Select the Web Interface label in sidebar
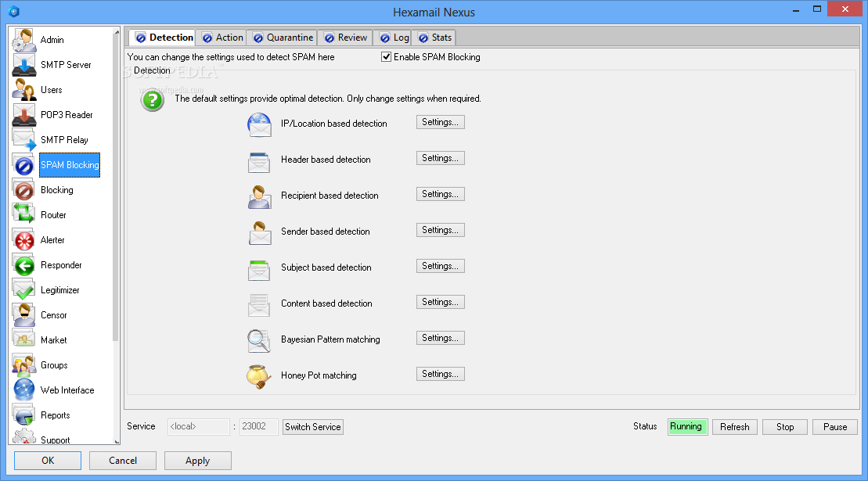 pos(67,390)
